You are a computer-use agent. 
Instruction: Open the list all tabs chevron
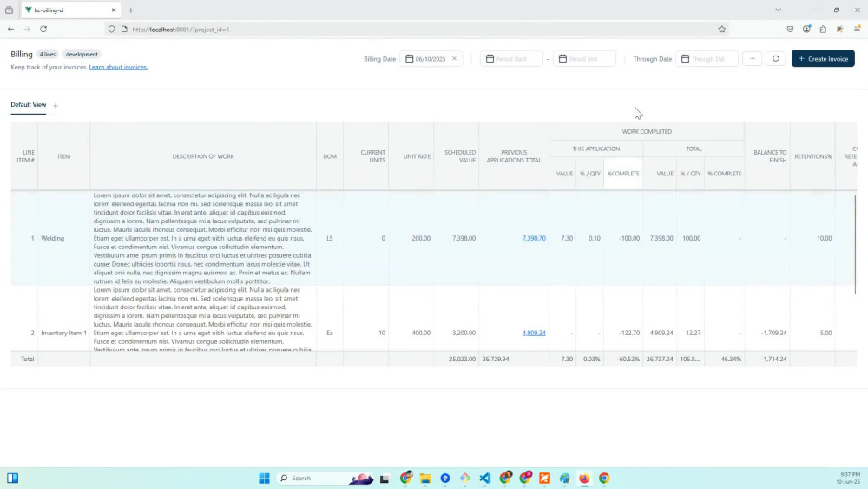(779, 10)
